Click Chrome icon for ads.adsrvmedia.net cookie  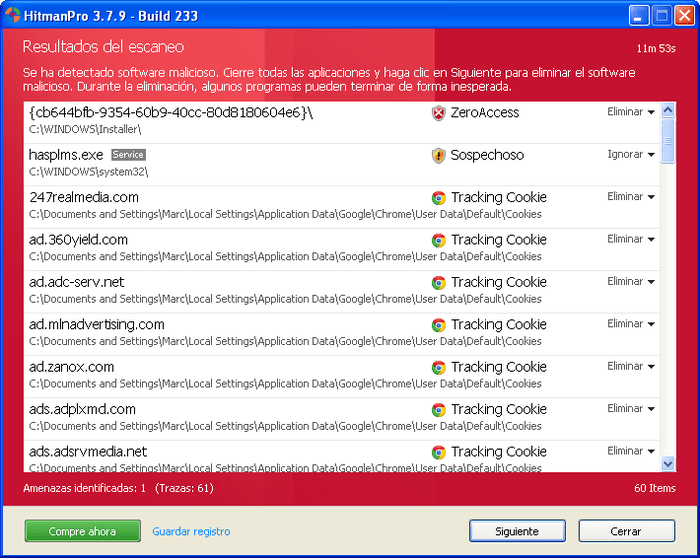click(438, 452)
